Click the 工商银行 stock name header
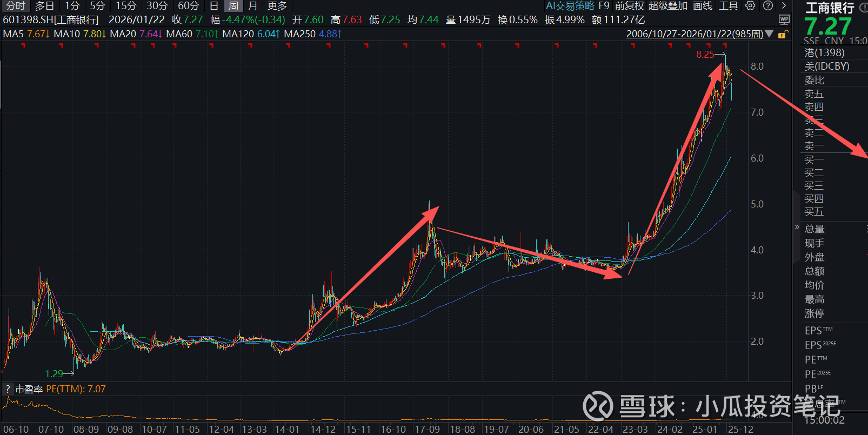Screen dimensions: 868x435 (x=830, y=8)
